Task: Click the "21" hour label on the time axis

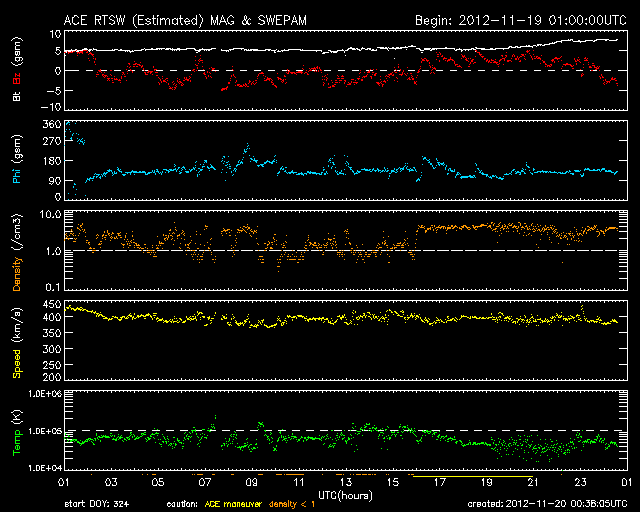Action: tap(533, 482)
